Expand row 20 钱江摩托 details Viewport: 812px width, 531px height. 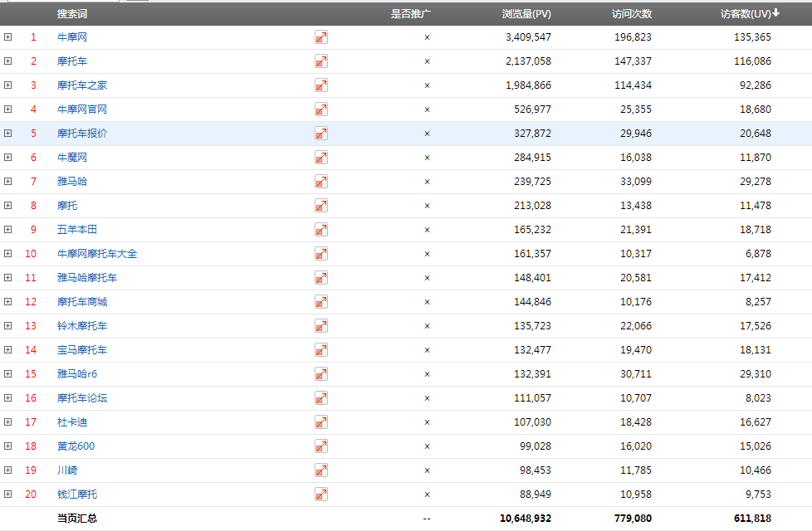click(x=7, y=494)
